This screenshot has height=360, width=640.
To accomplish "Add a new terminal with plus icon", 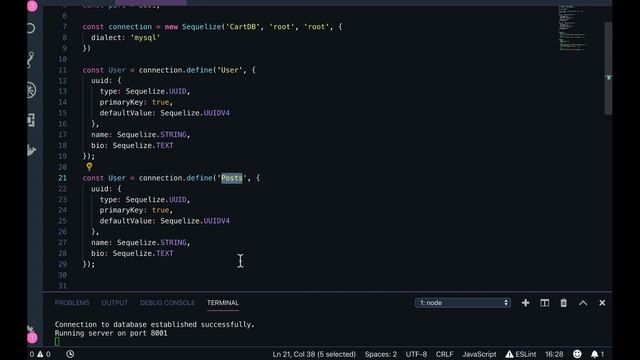I will click(x=525, y=303).
